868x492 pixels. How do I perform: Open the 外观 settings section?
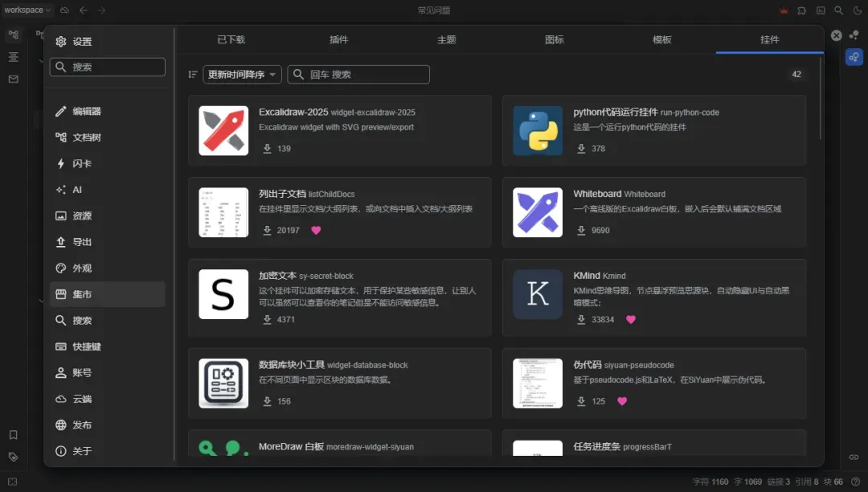(x=108, y=268)
